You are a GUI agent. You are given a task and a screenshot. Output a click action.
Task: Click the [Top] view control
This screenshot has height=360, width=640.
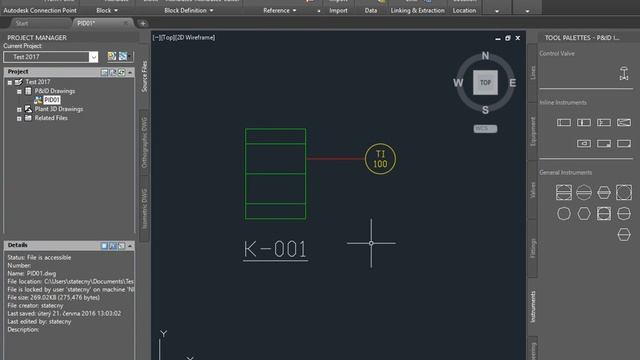pos(167,38)
